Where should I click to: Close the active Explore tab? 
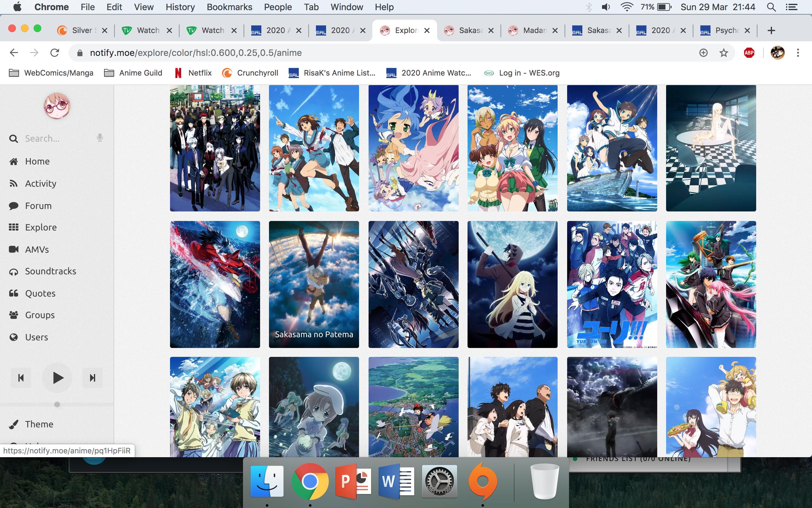(x=427, y=30)
